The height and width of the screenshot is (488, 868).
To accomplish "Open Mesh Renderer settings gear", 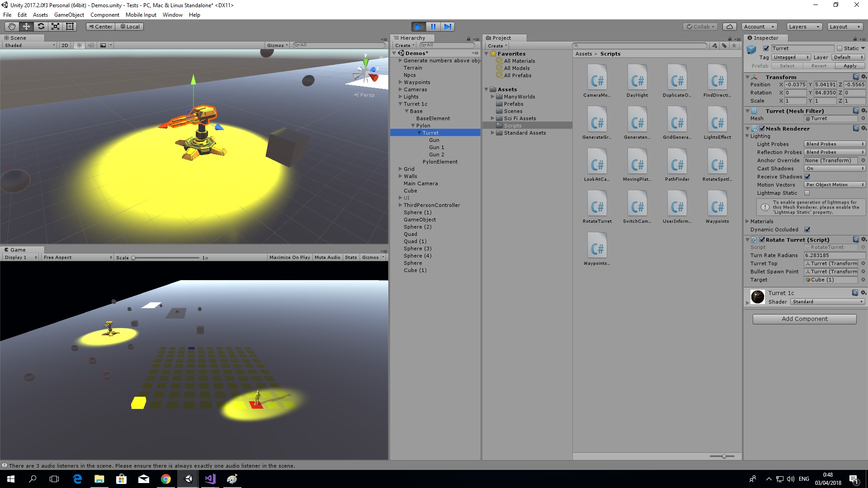I will click(863, 128).
